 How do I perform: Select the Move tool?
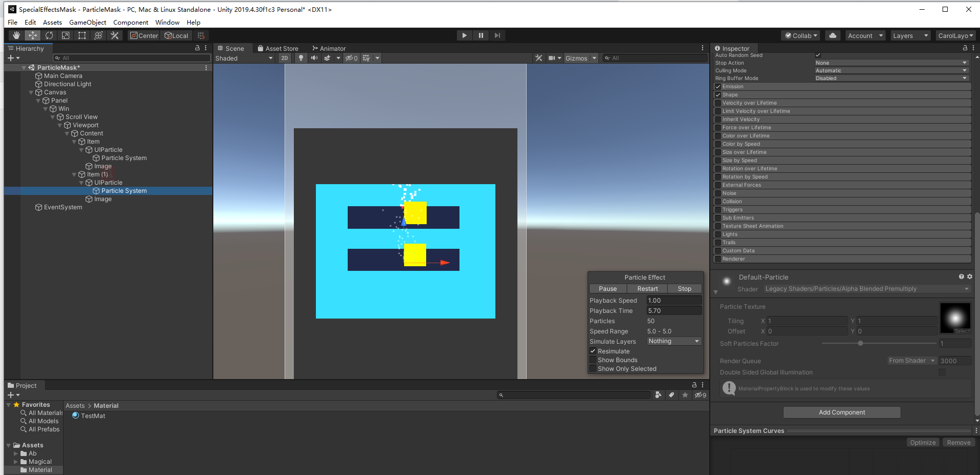point(33,35)
